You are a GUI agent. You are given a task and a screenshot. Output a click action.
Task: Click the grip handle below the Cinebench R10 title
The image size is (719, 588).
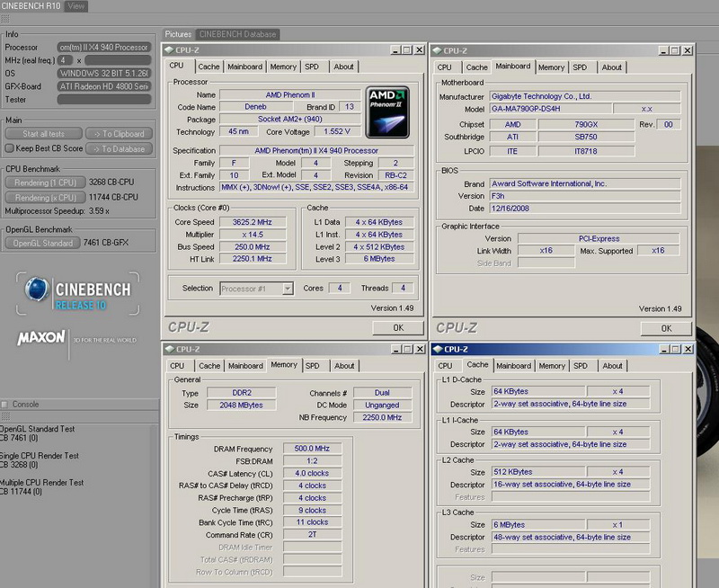4,21
